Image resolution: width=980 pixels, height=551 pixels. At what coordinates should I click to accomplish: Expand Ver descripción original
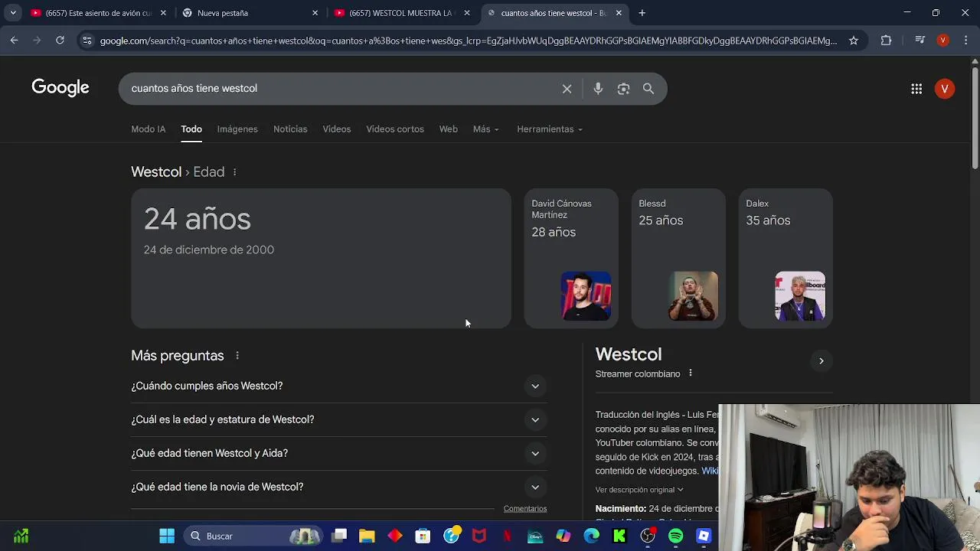pos(639,490)
